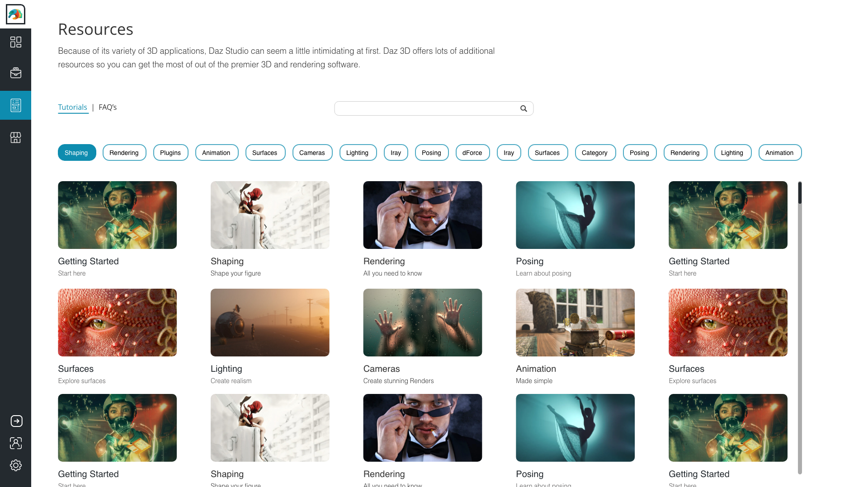Image resolution: width=868 pixels, height=487 pixels.
Task: Select the highlighted Resources document icon
Action: click(16, 105)
